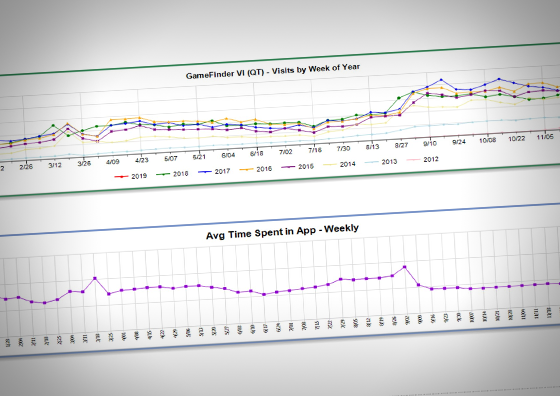This screenshot has height=396, width=560.
Task: Click the 6/18 x-axis label
Action: point(257,154)
